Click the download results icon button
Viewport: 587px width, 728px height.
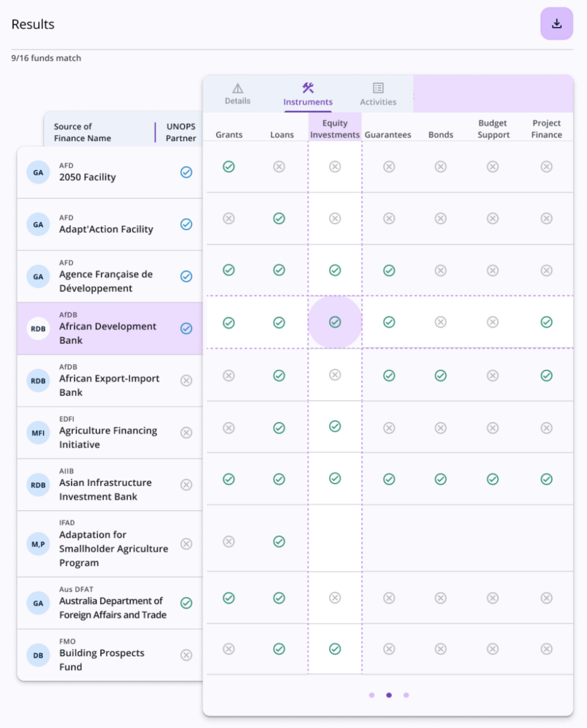click(556, 24)
